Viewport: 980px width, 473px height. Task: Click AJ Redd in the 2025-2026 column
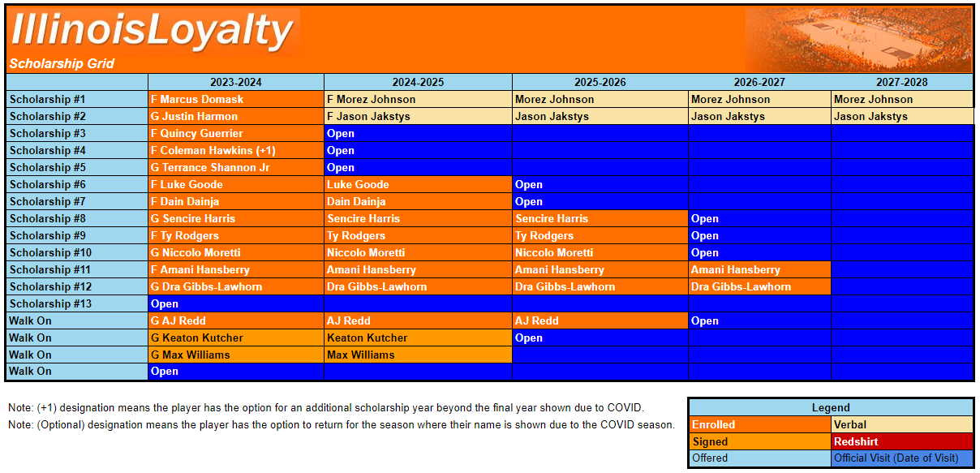click(x=600, y=320)
